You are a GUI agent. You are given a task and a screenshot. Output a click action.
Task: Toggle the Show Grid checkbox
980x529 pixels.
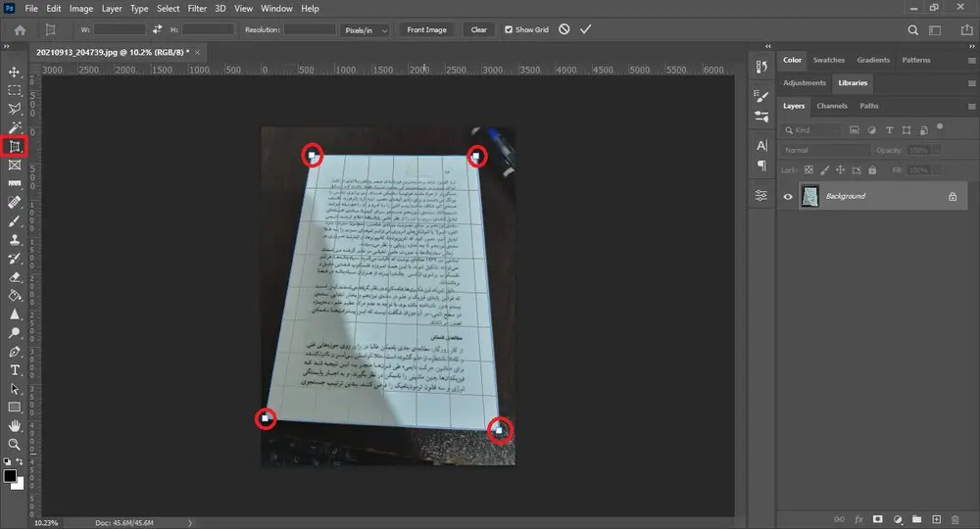point(509,29)
